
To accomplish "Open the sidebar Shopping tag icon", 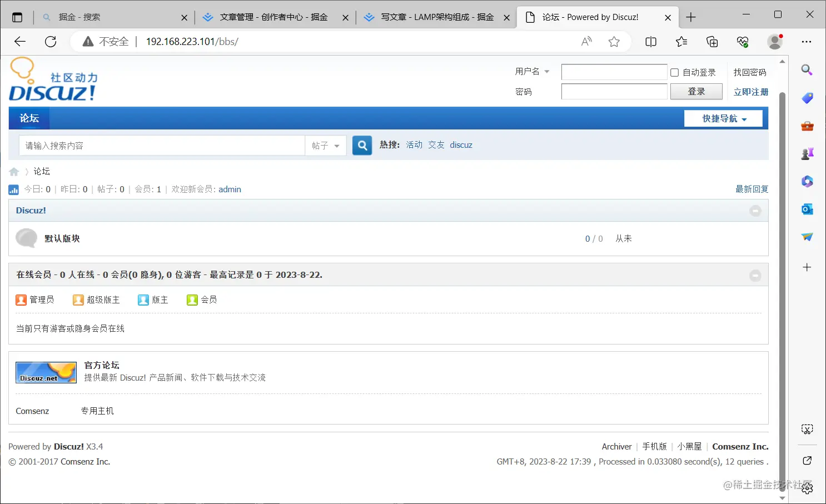I will coord(807,98).
